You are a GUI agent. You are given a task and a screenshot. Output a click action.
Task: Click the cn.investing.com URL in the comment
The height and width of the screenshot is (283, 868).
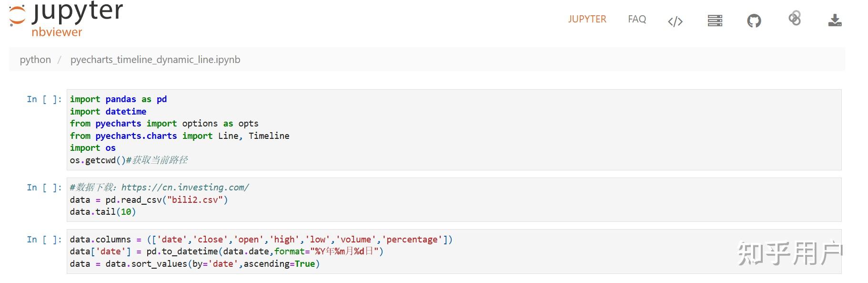[185, 188]
